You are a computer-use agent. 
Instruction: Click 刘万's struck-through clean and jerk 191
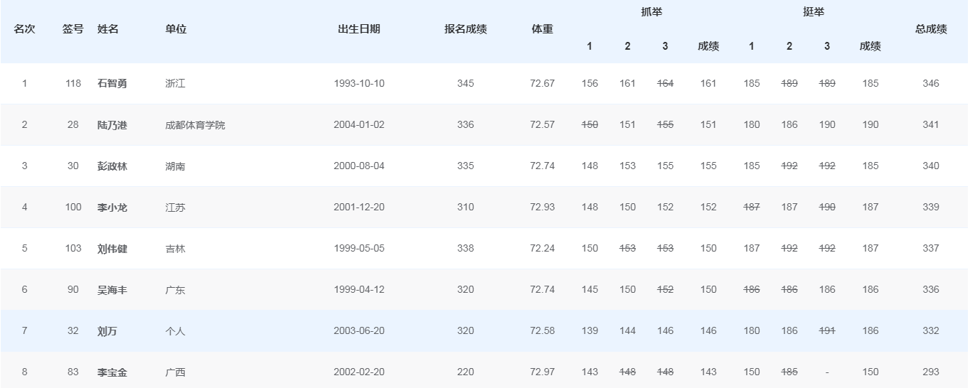(826, 330)
